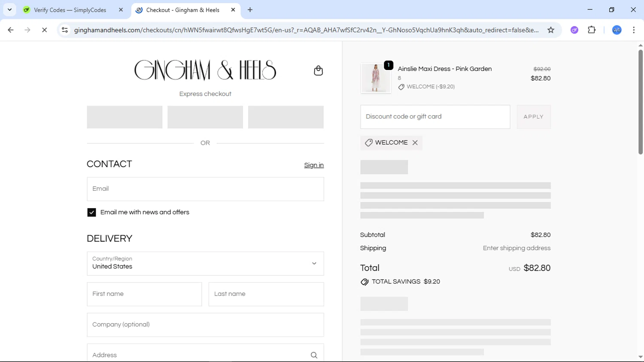
Task: Click the Sign in link
Action: click(314, 165)
